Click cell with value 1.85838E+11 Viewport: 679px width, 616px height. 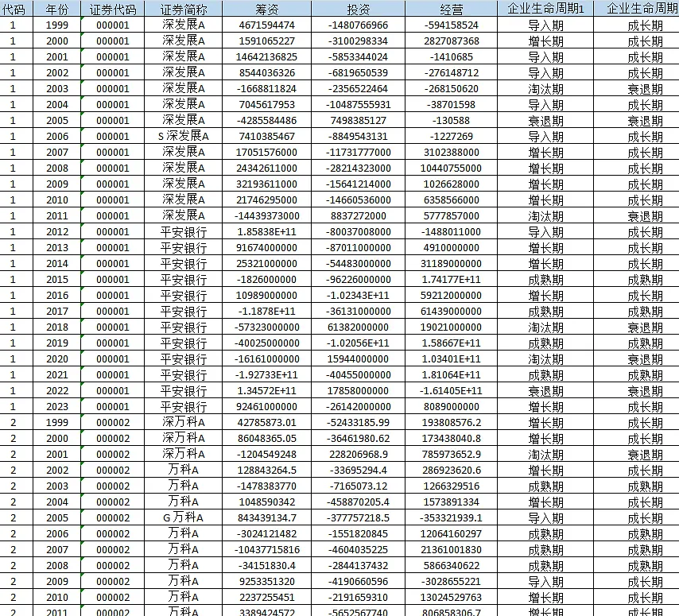(267, 231)
